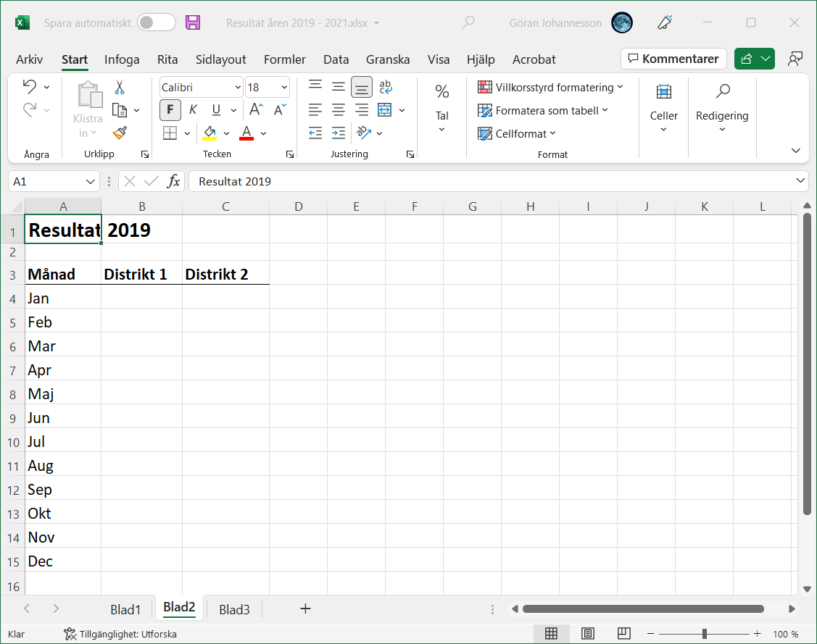The height and width of the screenshot is (644, 817).
Task: Toggle the Spara automatiskt switch
Action: pos(157,22)
